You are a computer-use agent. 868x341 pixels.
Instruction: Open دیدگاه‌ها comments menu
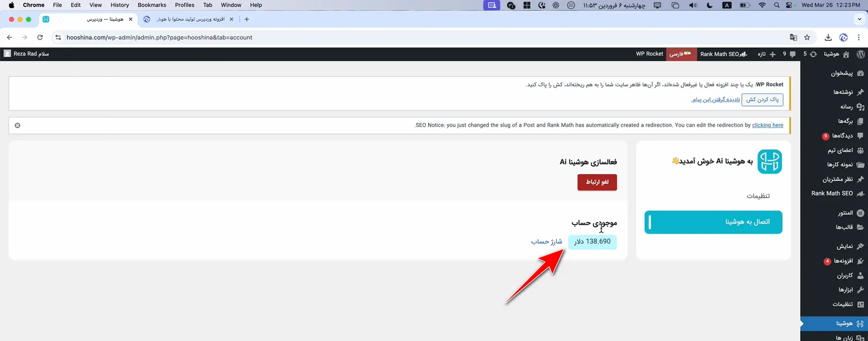point(843,135)
